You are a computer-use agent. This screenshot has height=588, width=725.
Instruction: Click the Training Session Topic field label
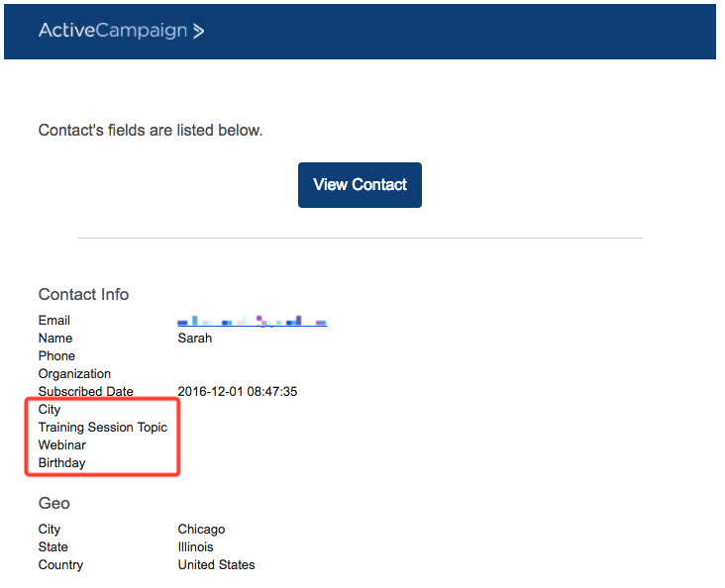click(x=103, y=428)
